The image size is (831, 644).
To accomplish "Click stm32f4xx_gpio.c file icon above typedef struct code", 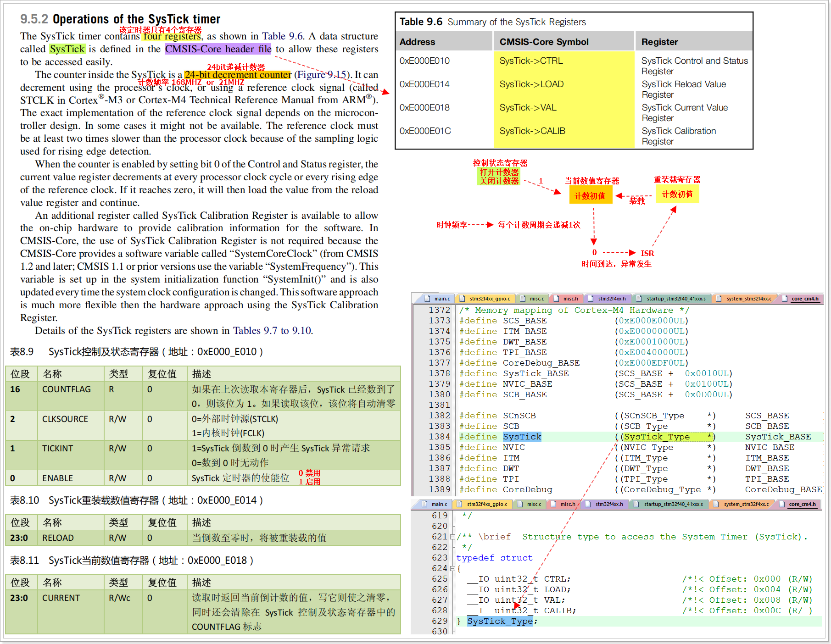I will pos(459,504).
